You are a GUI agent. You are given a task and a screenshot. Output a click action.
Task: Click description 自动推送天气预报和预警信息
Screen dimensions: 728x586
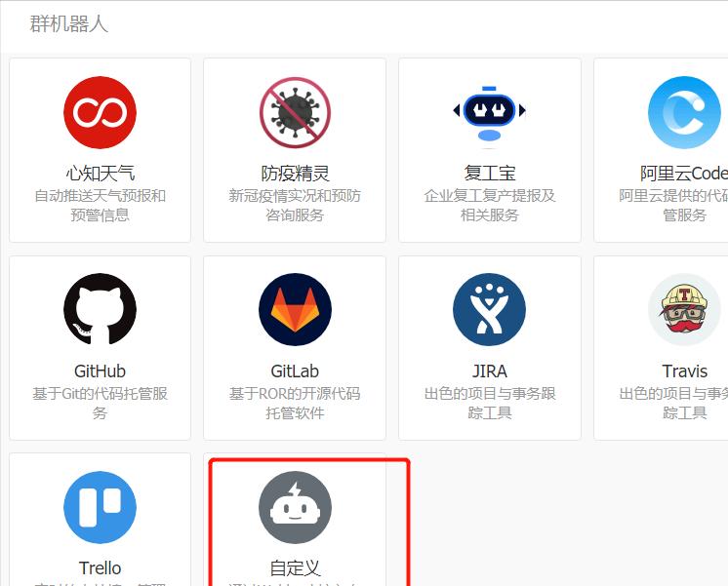100,205
